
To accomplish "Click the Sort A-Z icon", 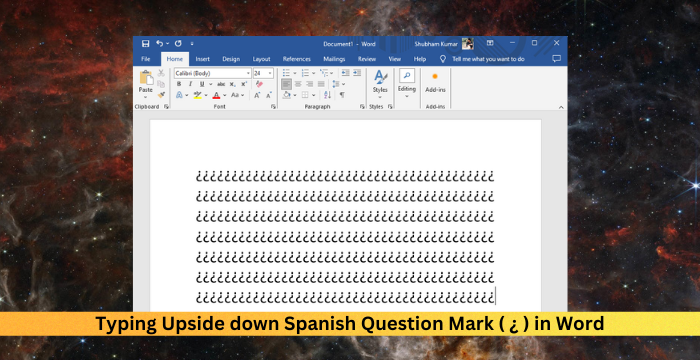I will coord(327,95).
